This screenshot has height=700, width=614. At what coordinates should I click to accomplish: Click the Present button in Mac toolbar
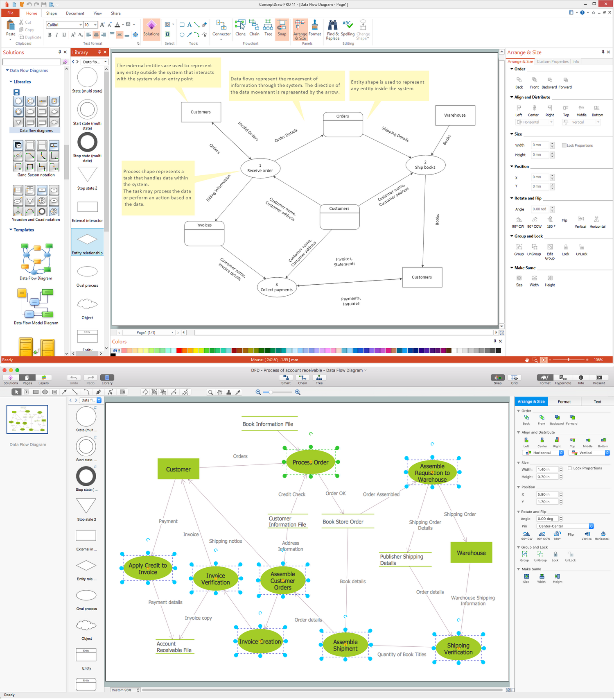click(599, 380)
